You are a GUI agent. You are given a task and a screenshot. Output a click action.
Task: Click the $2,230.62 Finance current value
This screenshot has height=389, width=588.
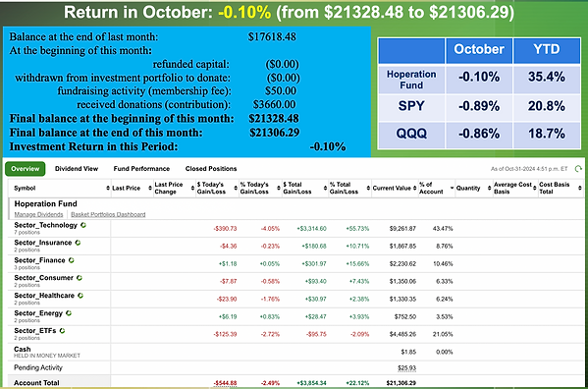click(402, 263)
